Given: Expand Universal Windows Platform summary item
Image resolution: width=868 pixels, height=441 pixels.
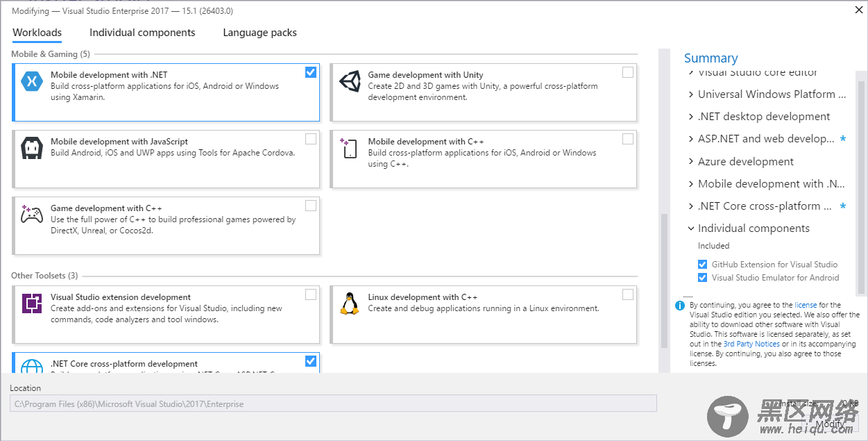Looking at the screenshot, I should coord(691,94).
